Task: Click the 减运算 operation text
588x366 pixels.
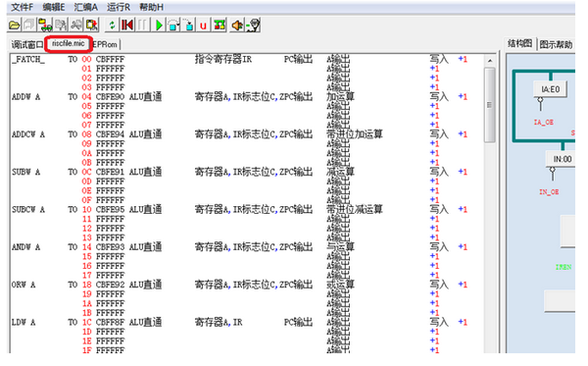Action: 340,172
